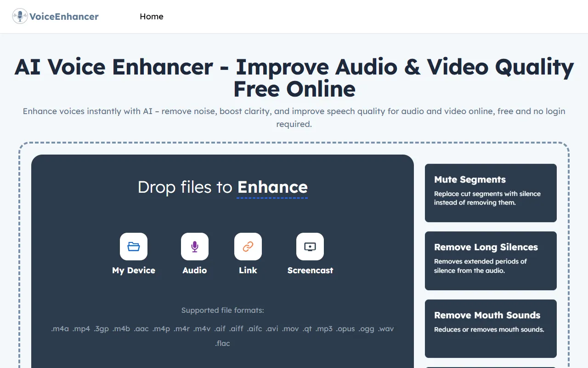Screen dimensions: 588x368
Task: Click the .flac format in supported list
Action: [x=223, y=344]
